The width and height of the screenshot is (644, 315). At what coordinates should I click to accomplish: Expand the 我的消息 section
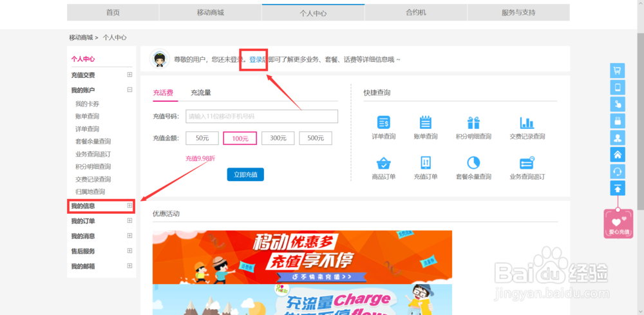[130, 236]
